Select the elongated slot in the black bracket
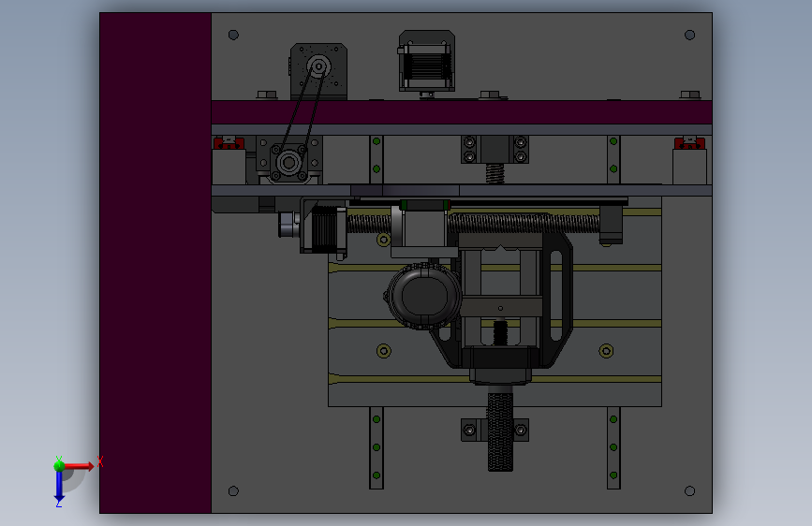Viewport: 812px width, 526px height. tap(556, 295)
